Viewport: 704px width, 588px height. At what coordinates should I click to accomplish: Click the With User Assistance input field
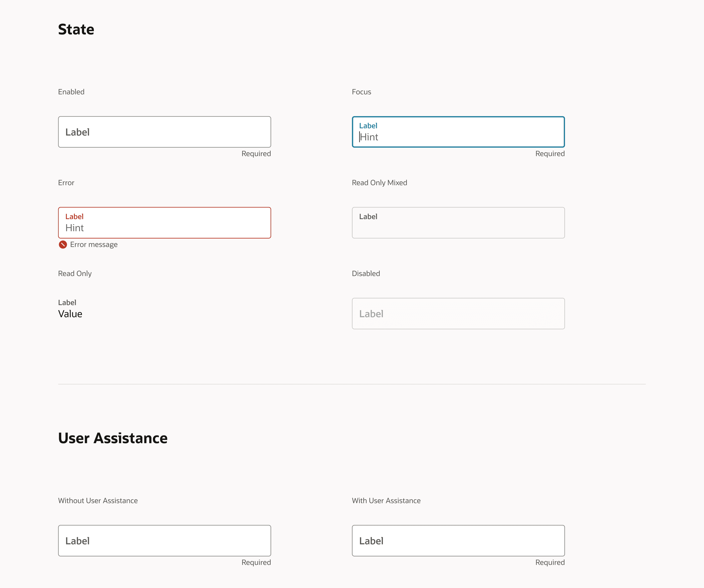[458, 541]
